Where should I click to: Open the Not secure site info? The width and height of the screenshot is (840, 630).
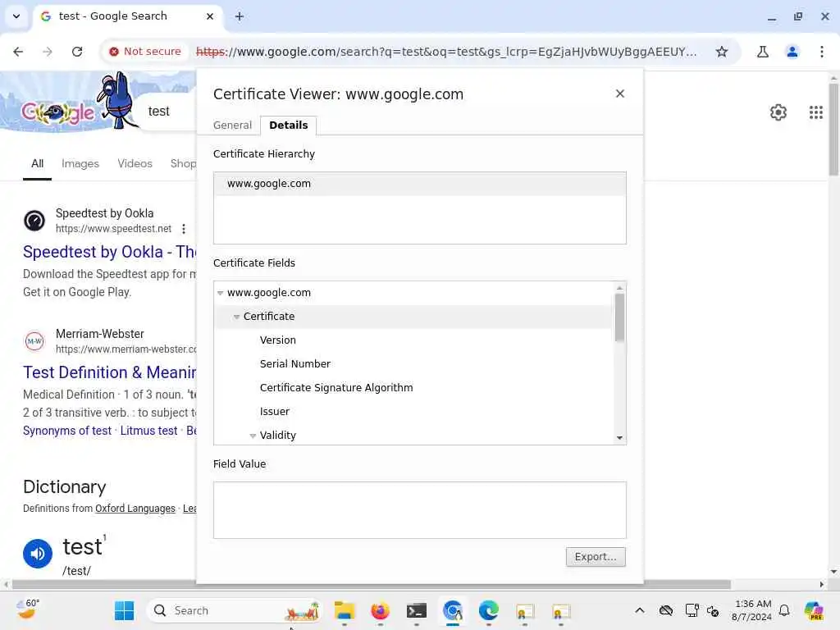pyautogui.click(x=144, y=52)
